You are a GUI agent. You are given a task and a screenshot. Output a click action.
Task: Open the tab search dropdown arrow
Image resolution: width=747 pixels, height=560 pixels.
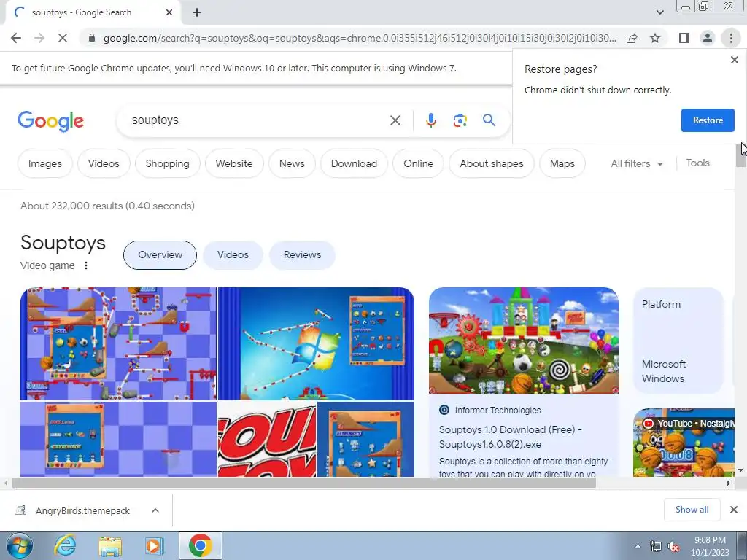659,12
